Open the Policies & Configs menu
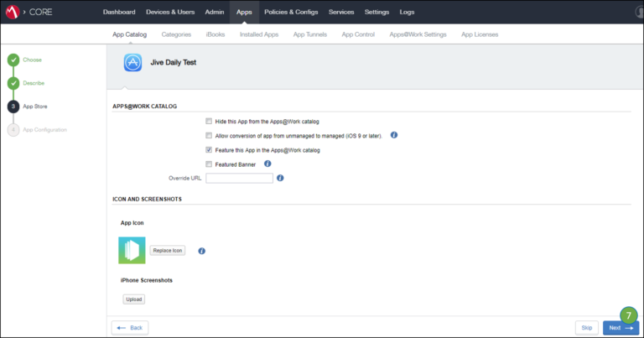The height and width of the screenshot is (338, 644). pos(291,12)
